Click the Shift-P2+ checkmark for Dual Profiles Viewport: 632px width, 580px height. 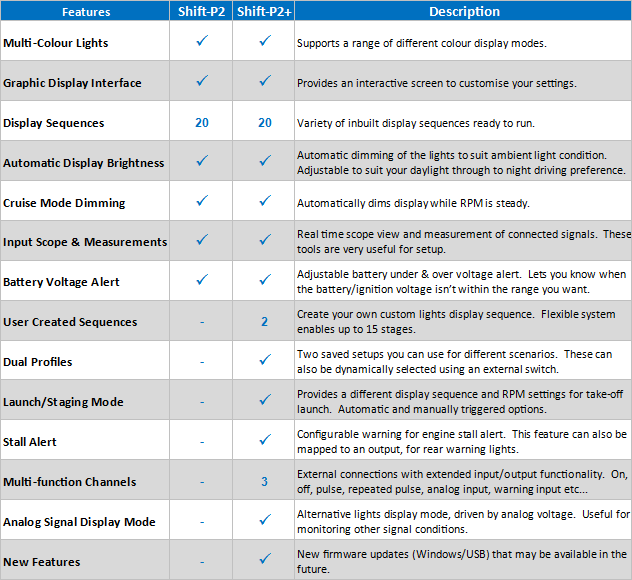(x=265, y=361)
